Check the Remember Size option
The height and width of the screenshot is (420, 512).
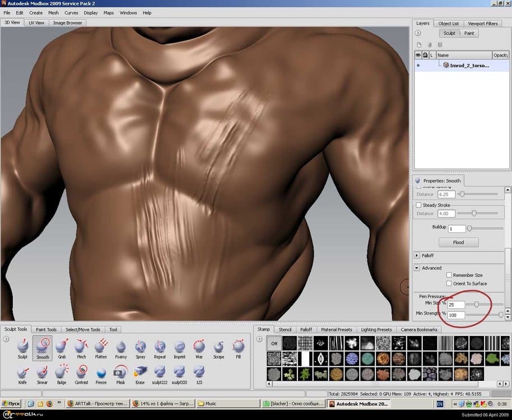tap(449, 276)
